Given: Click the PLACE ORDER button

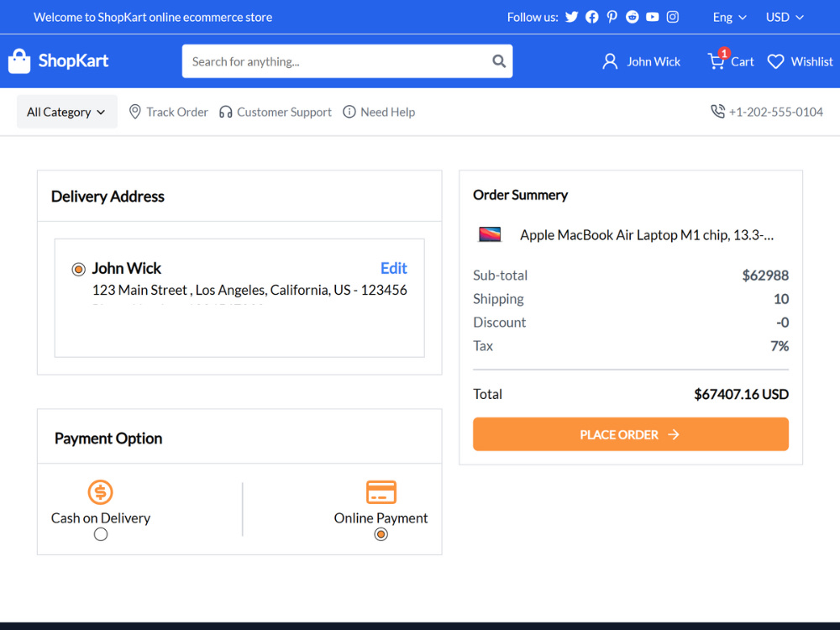Looking at the screenshot, I should click(631, 434).
